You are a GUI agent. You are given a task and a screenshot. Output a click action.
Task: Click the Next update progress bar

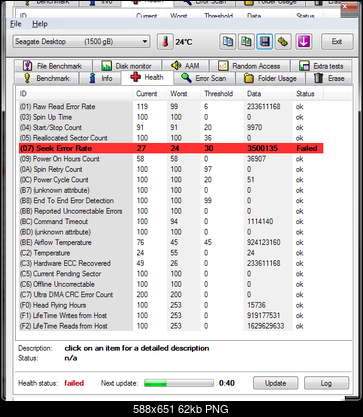click(x=179, y=383)
